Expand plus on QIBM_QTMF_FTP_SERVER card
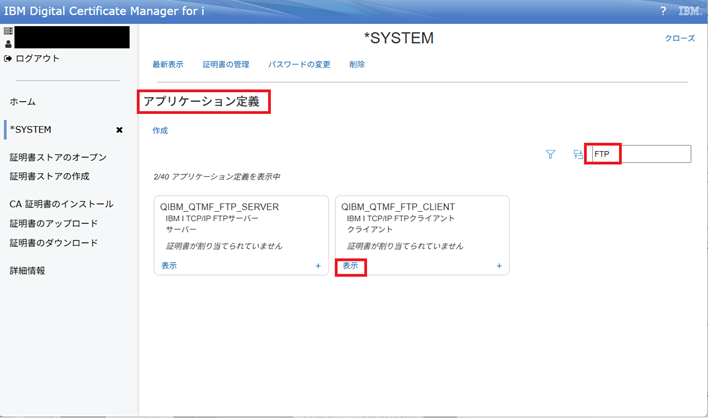This screenshot has height=419, width=708. 318,266
